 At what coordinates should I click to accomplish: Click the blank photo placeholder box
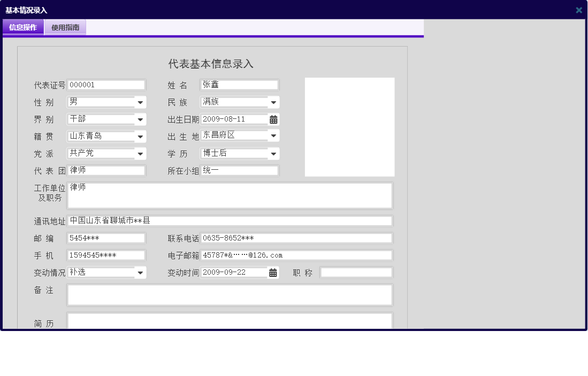click(349, 127)
